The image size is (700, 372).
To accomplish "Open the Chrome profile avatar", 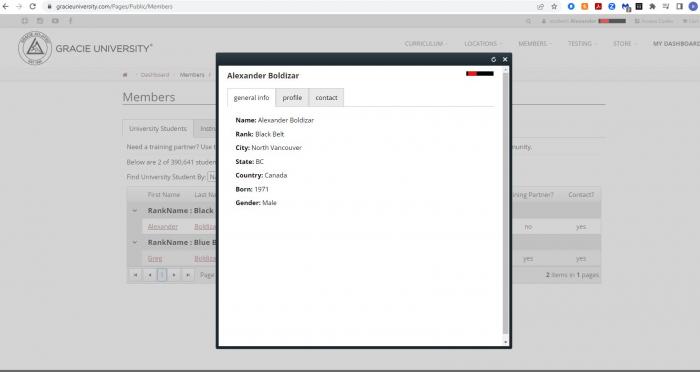I will 693,7.
